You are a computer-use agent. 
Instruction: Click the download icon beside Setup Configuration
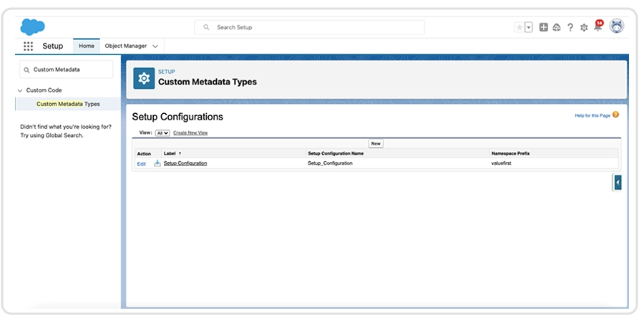157,163
